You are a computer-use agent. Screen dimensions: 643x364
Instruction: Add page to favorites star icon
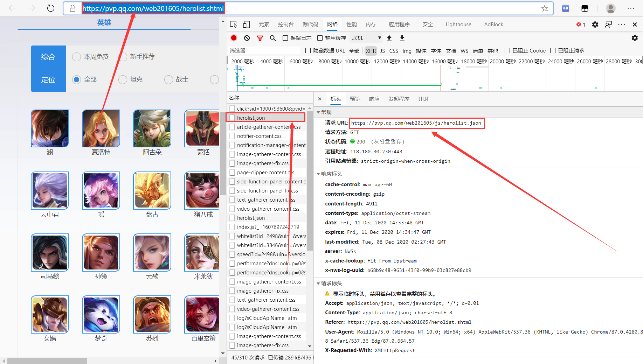click(545, 8)
